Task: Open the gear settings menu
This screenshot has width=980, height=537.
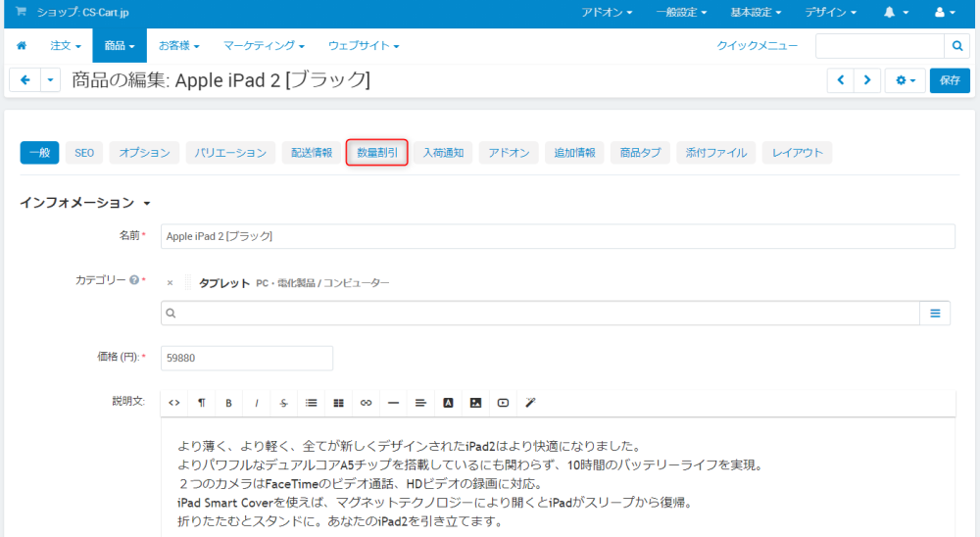Action: coord(905,80)
